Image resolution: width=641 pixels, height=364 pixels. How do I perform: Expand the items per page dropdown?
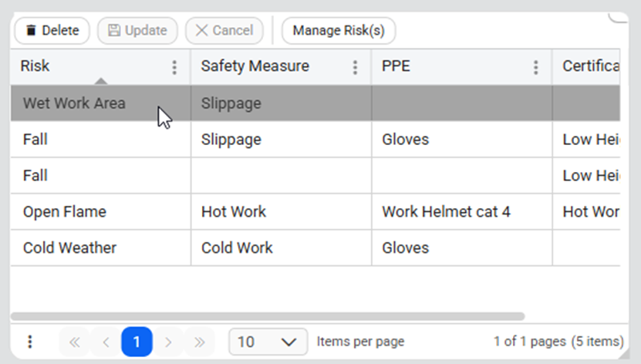point(267,342)
